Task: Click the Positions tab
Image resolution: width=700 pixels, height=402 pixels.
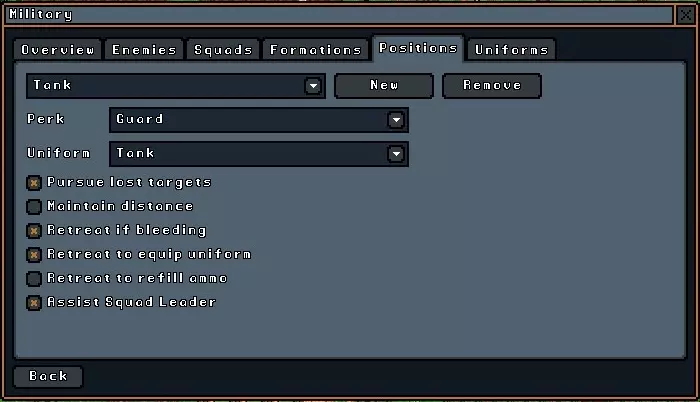Action: point(418,48)
